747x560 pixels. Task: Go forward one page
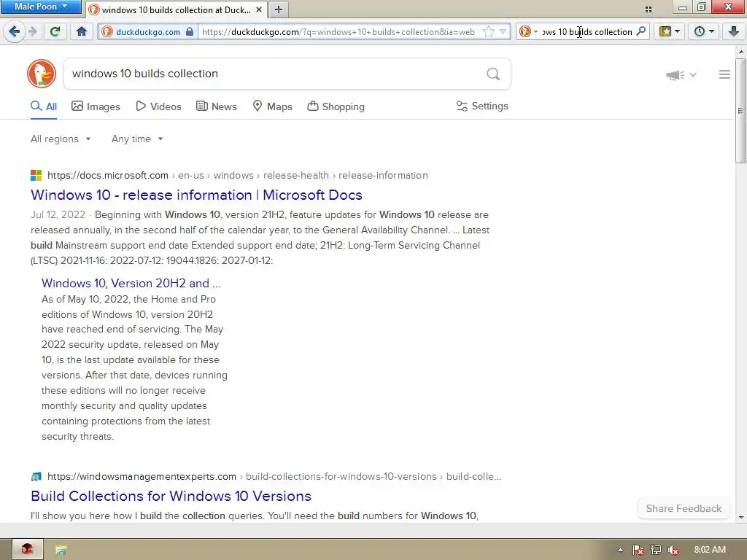32,32
